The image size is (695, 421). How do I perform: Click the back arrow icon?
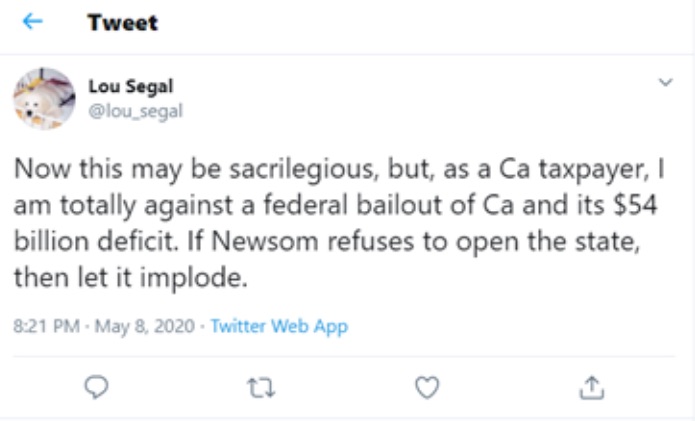[x=33, y=21]
